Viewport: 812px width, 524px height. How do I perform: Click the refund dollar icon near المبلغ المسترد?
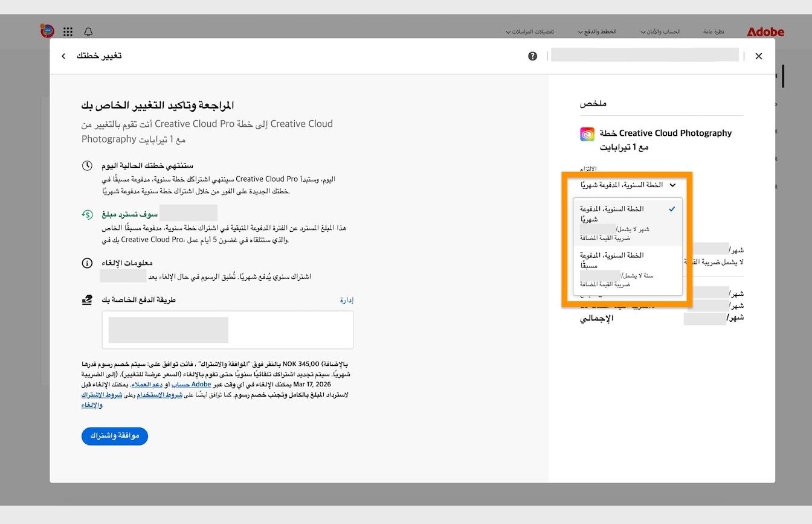[88, 213]
